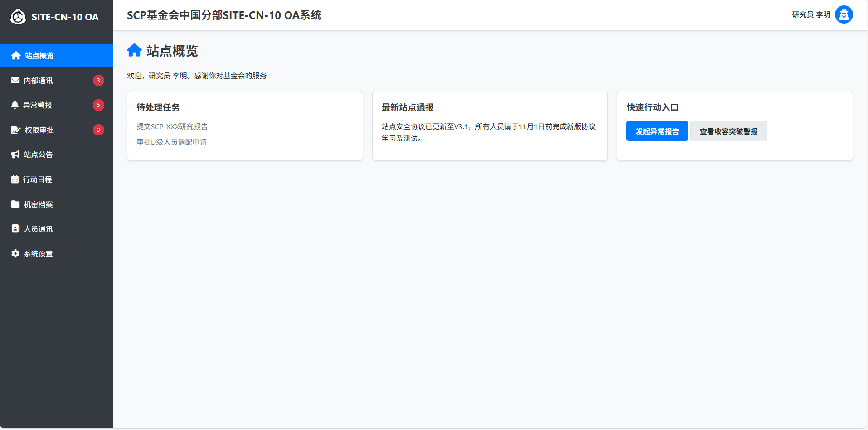Viewport: 868px width, 430px height.
Task: Click the envelope icon for 内部通讯
Action: click(x=15, y=81)
